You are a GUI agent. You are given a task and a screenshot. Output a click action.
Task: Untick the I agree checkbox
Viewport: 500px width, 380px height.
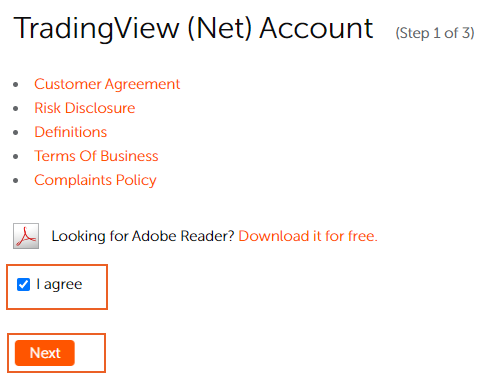pos(23,285)
